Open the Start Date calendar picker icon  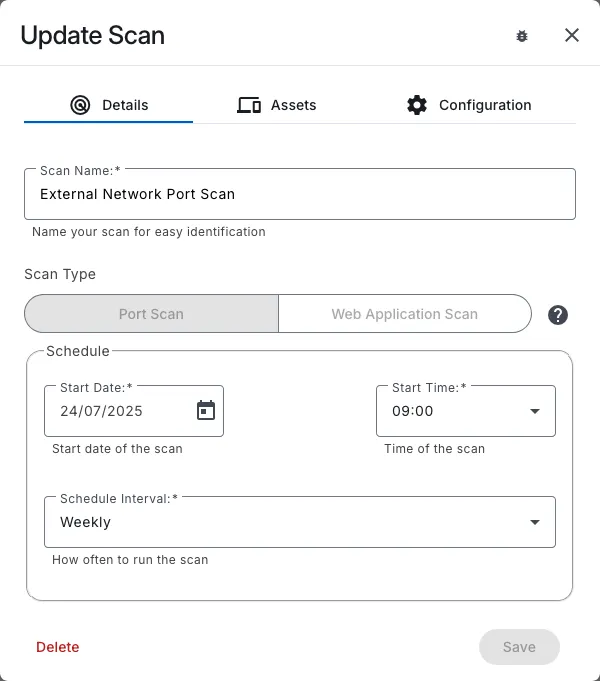coord(206,410)
